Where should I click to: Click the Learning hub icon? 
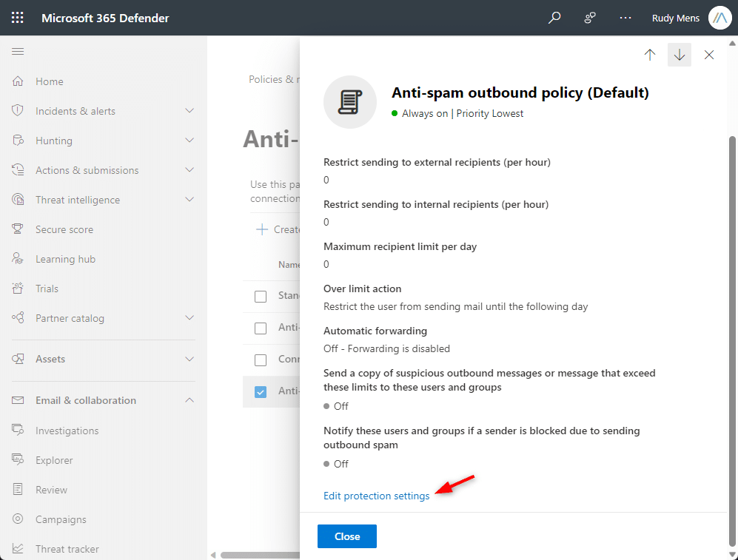pos(18,259)
